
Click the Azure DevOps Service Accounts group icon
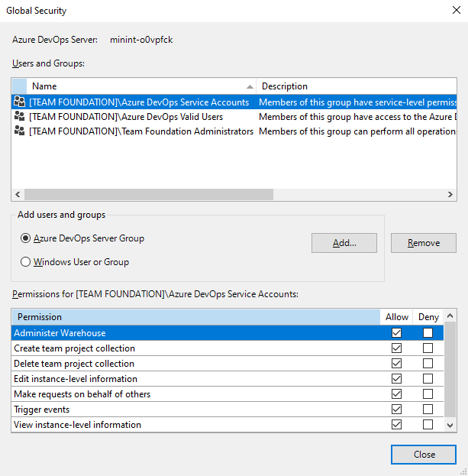pos(20,102)
